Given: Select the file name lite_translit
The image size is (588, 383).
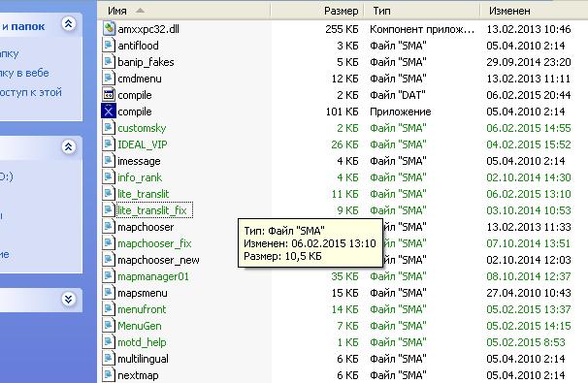Looking at the screenshot, I should click(144, 194).
